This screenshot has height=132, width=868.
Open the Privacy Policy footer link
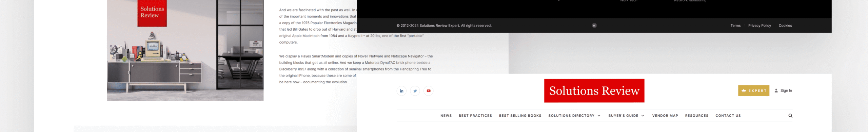coord(759,26)
